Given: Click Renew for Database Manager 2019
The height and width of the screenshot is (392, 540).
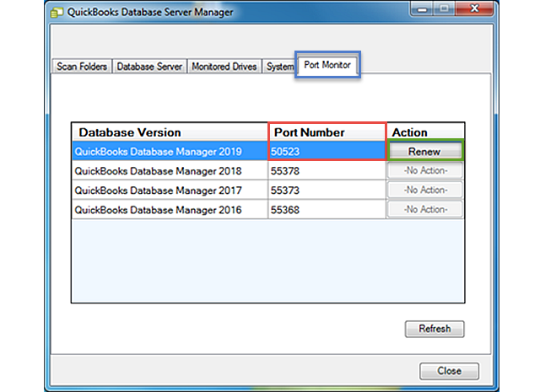Looking at the screenshot, I should [425, 152].
